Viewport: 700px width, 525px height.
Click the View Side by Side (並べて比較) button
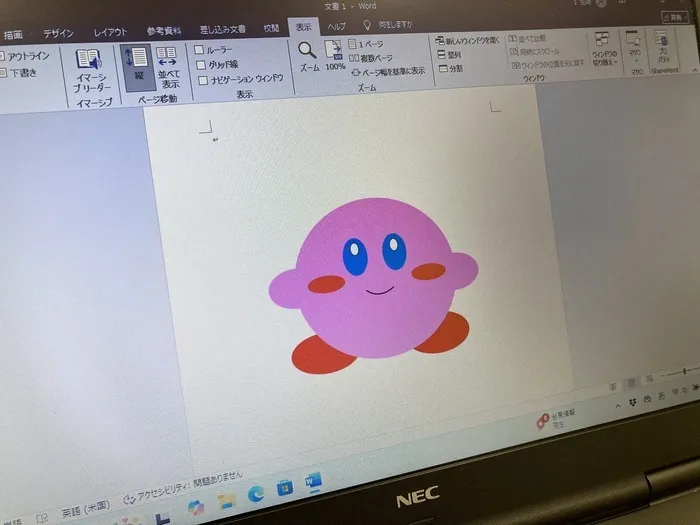point(527,39)
